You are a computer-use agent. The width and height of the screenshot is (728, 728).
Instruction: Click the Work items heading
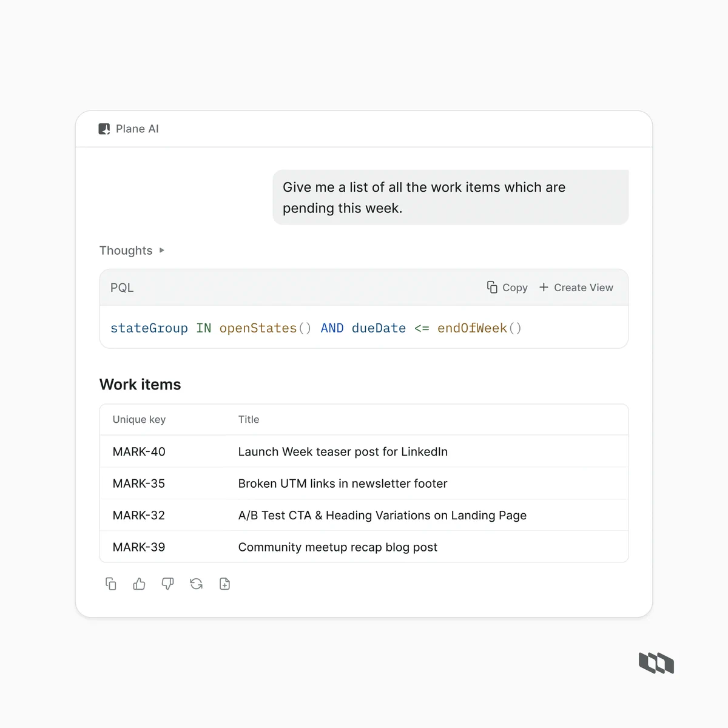click(140, 385)
